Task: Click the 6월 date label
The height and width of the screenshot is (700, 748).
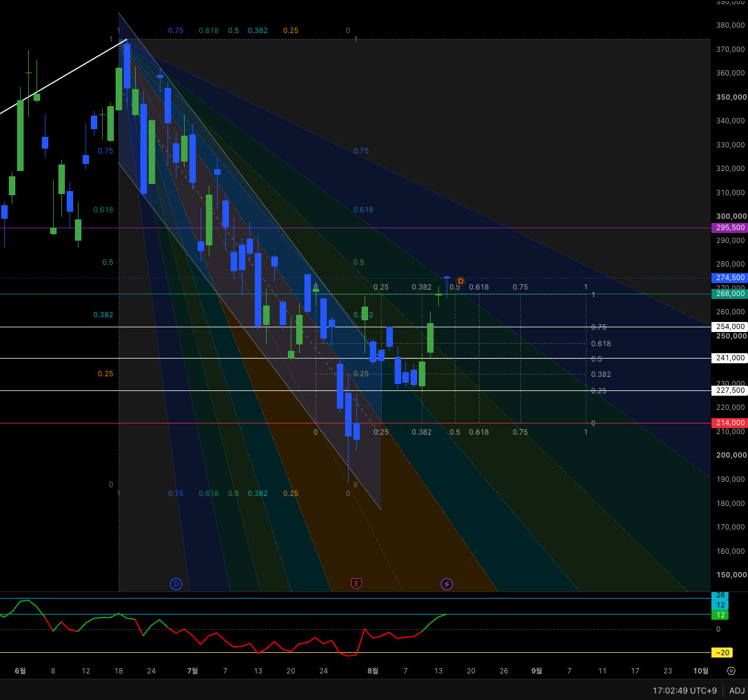Action: coord(20,671)
